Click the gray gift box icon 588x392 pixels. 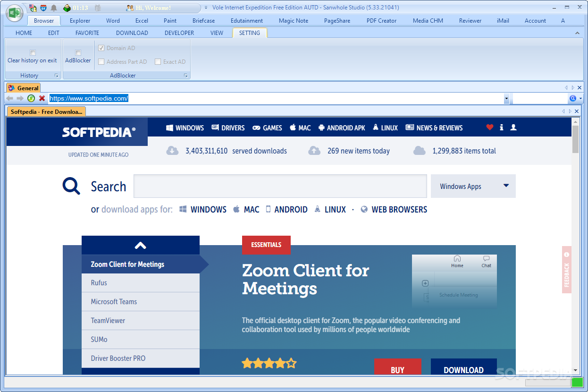point(98,8)
